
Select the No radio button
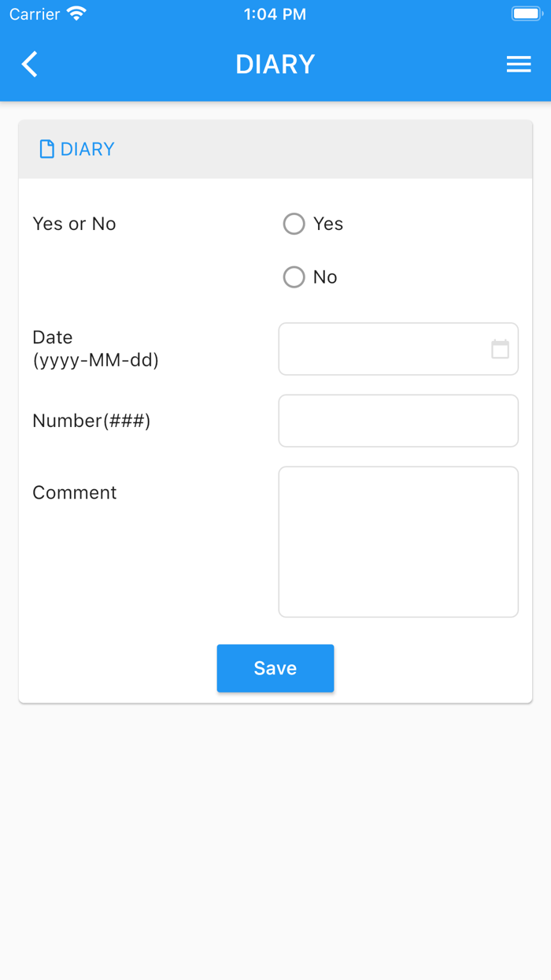coord(294,277)
